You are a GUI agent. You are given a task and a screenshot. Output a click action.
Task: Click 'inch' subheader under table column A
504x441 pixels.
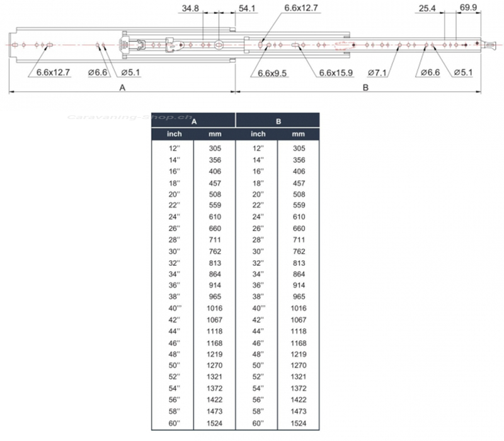click(x=175, y=134)
